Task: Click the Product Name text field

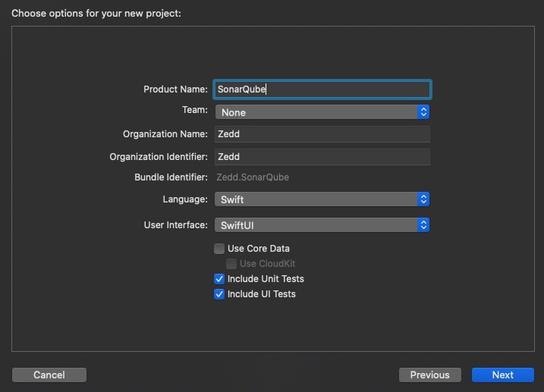Action: click(x=322, y=89)
